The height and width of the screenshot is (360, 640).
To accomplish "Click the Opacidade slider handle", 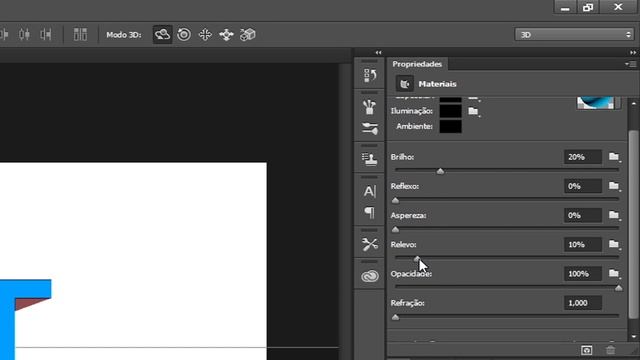I will (x=618, y=288).
